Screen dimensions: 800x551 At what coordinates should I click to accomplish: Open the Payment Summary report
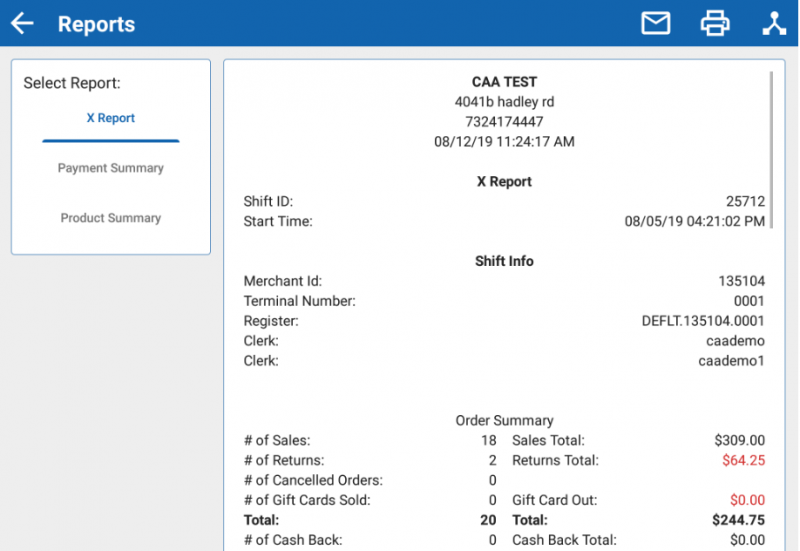110,168
